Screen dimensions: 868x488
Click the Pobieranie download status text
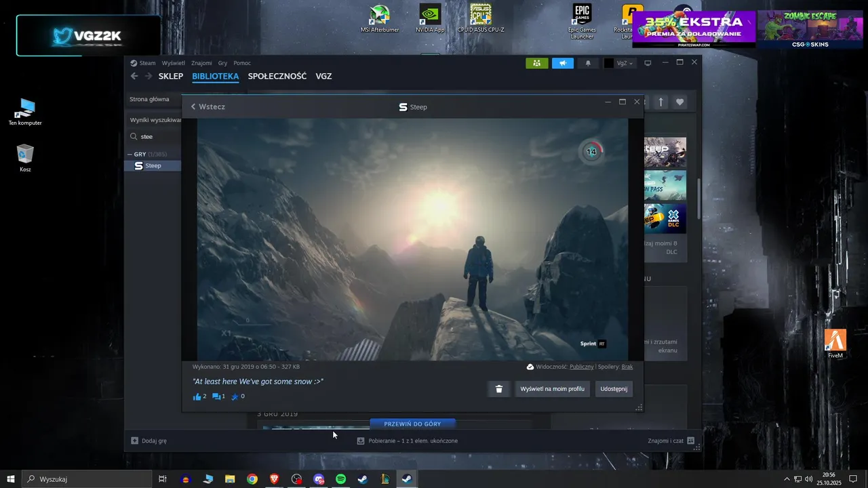pos(413,441)
